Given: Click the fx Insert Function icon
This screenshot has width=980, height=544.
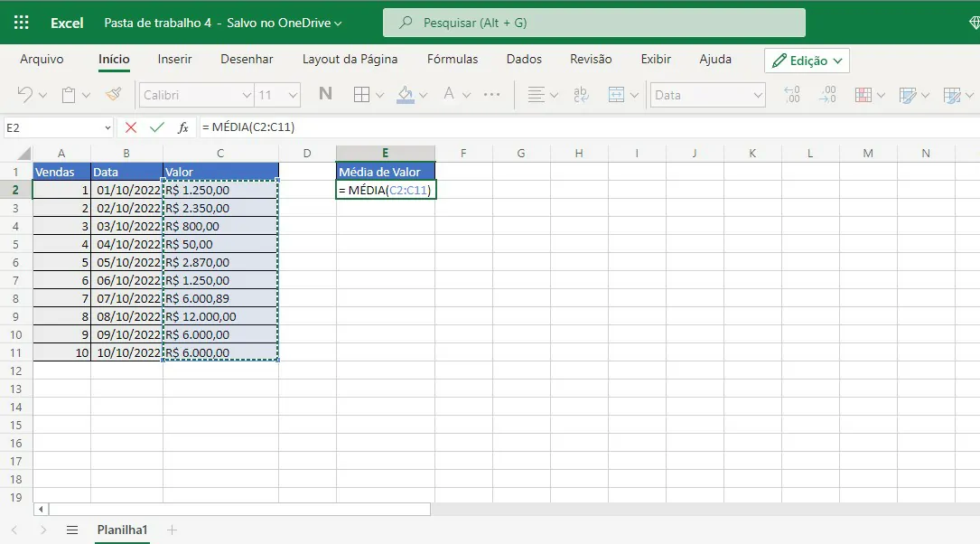Looking at the screenshot, I should 183,127.
